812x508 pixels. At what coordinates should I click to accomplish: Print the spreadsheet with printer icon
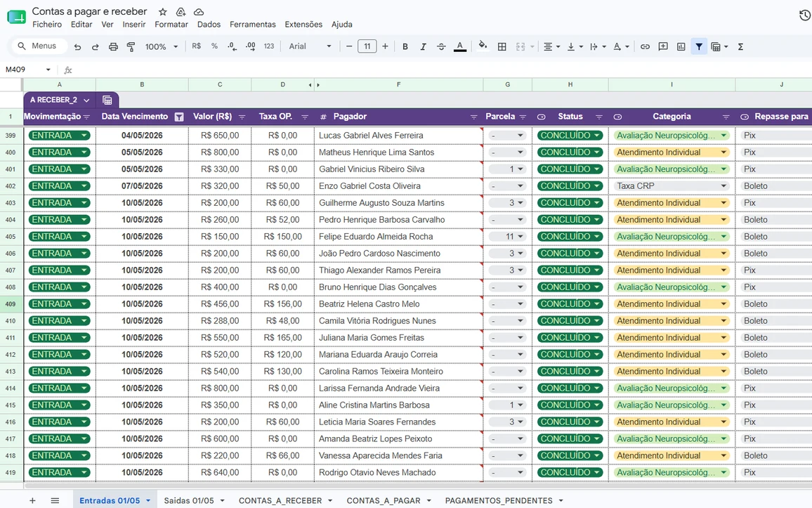(113, 46)
